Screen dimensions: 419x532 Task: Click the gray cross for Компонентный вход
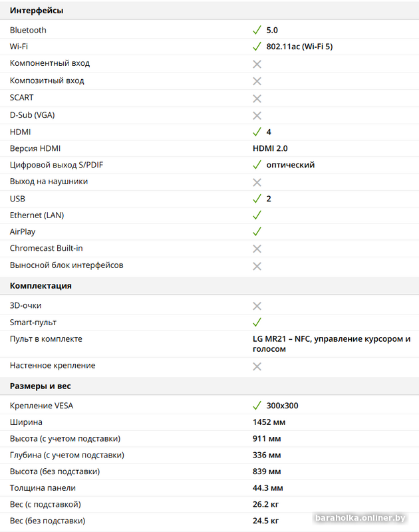[257, 64]
